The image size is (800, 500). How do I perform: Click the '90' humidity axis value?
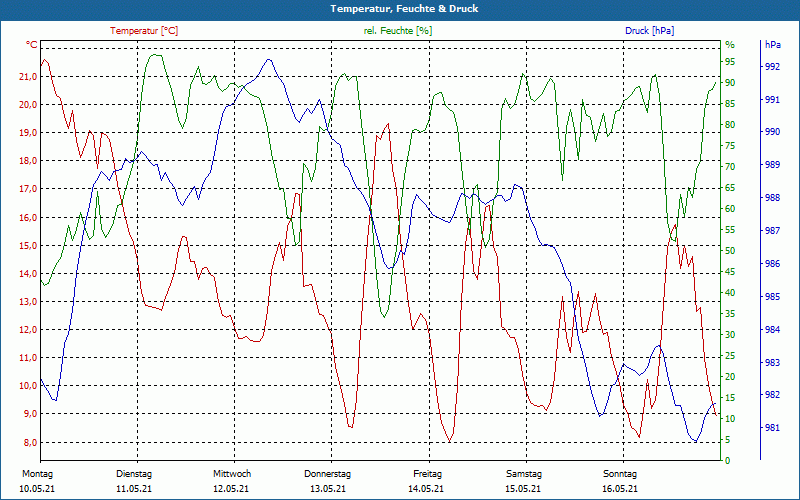[x=730, y=83]
